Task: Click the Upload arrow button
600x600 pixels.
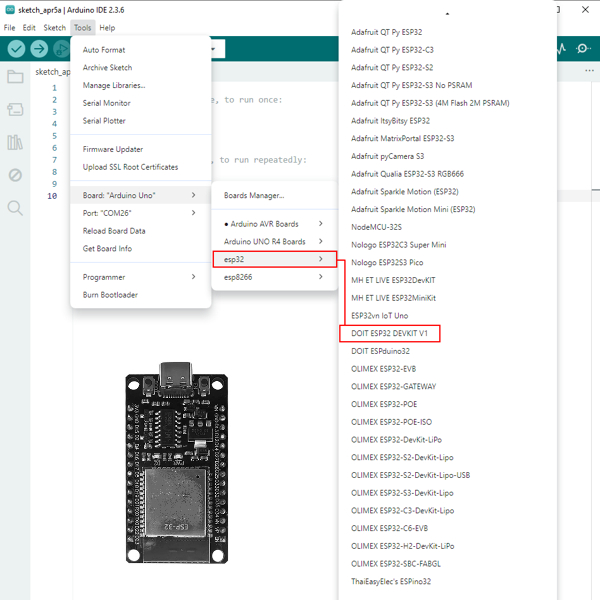Action: (x=39, y=49)
